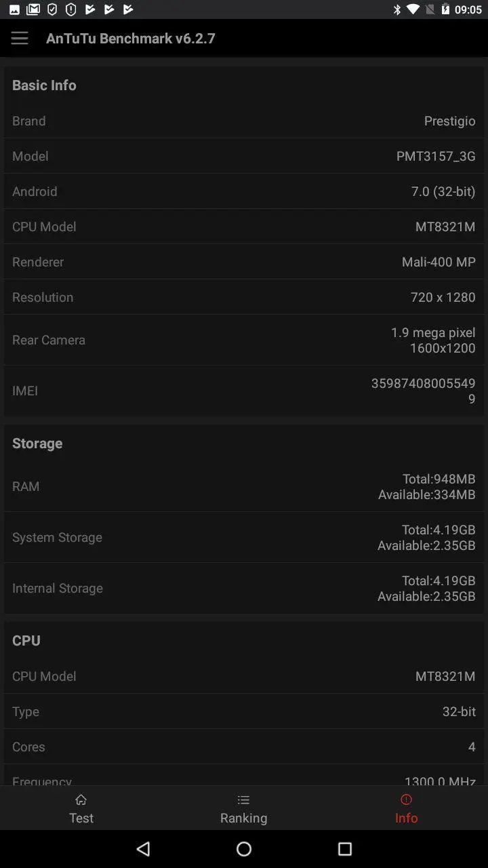Tap the recent apps square button
488x868 pixels.
click(345, 848)
